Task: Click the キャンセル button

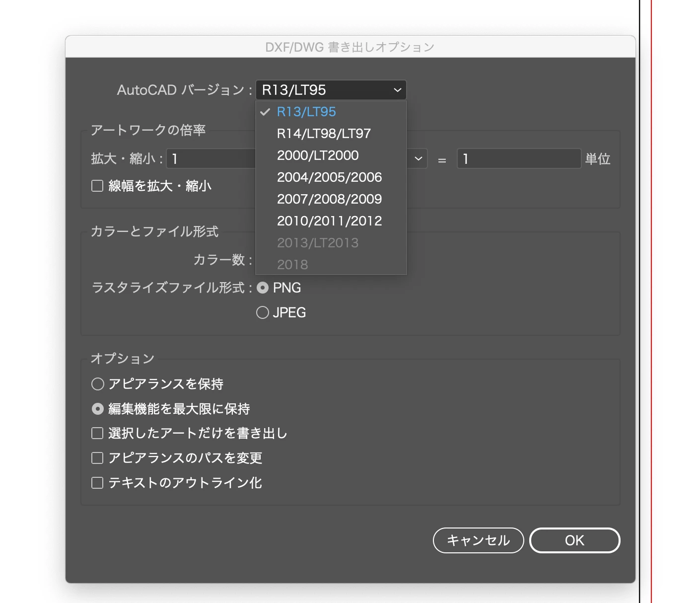Action: click(x=479, y=540)
